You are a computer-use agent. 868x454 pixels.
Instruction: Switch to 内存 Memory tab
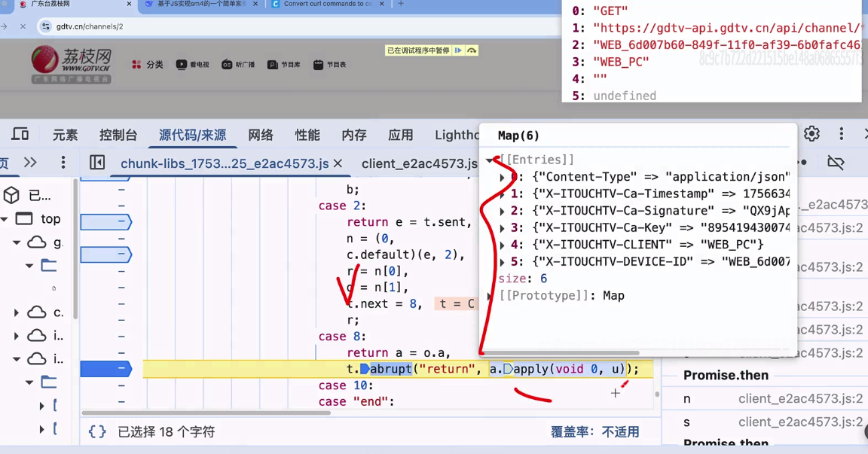(353, 135)
